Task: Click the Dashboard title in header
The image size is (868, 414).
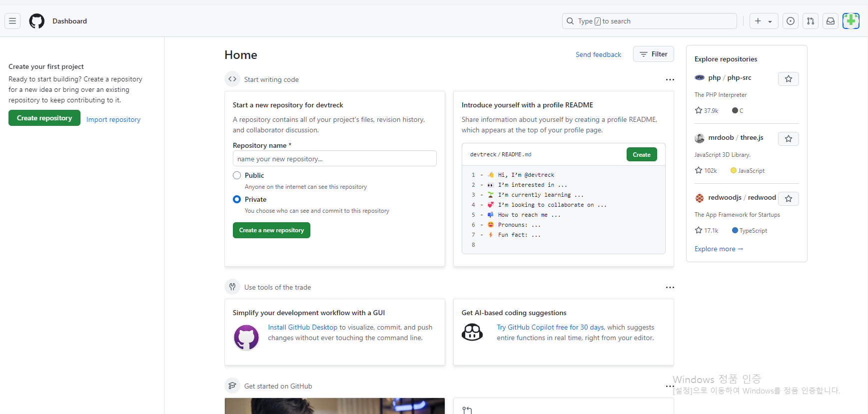Action: point(69,21)
